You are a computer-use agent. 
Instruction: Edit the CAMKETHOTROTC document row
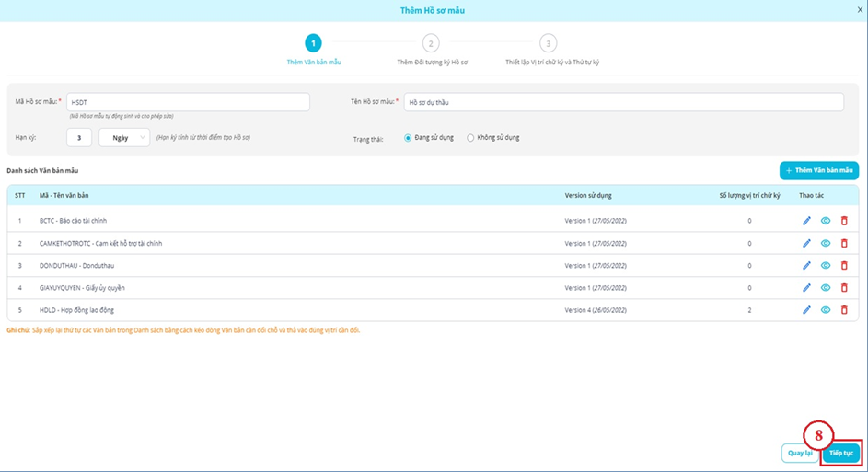[806, 243]
